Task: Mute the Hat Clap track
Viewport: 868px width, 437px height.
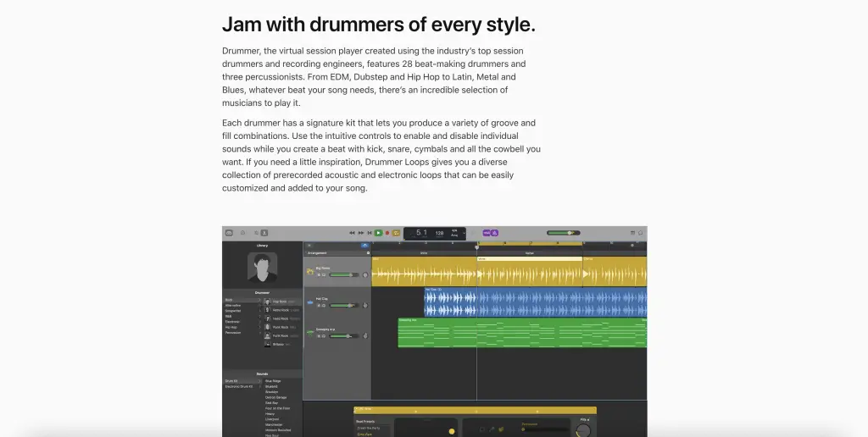Action: (319, 306)
